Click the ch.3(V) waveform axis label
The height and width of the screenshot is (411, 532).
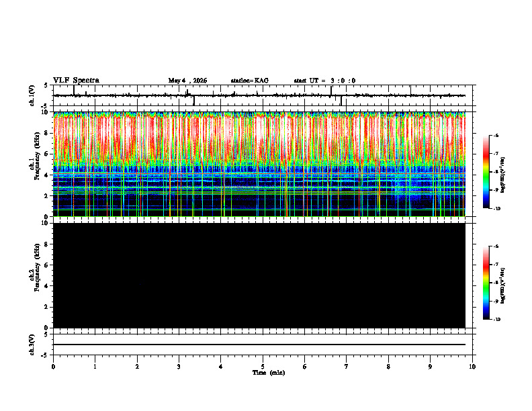pyautogui.click(x=32, y=345)
